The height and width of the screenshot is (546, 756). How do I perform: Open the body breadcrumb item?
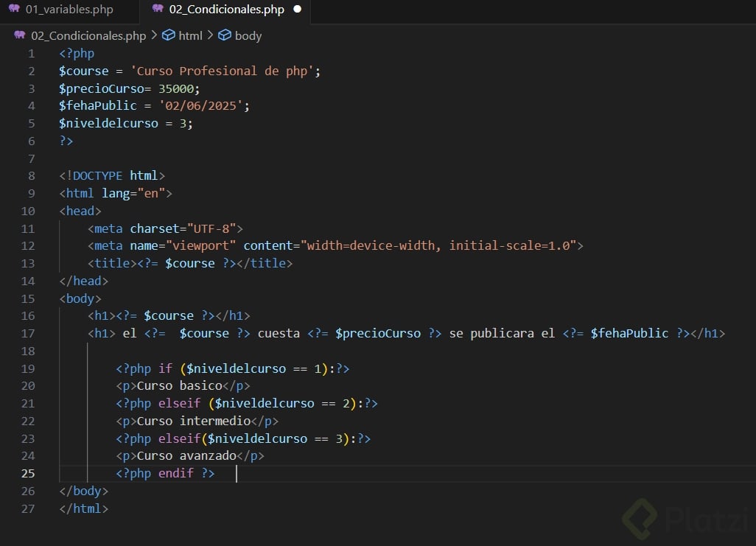(x=248, y=35)
